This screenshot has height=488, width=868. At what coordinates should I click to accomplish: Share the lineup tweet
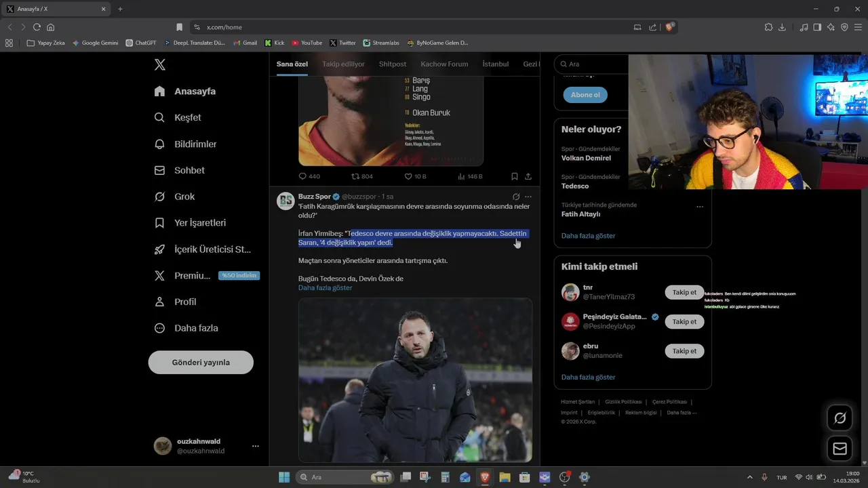coord(528,176)
